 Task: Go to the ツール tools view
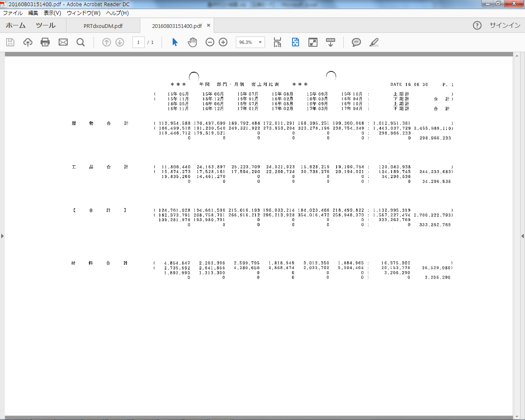pyautogui.click(x=46, y=25)
